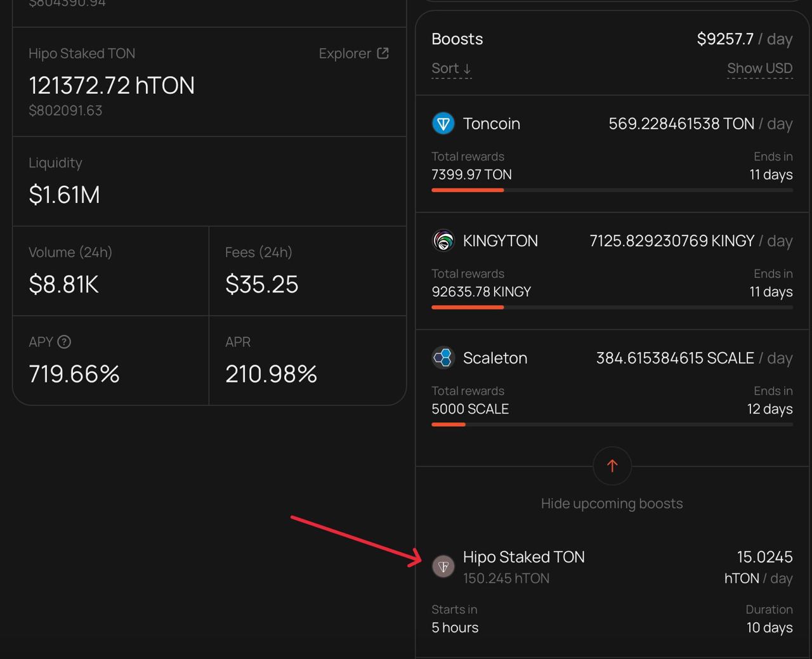This screenshot has height=659, width=812.
Task: Click the Liquidity label
Action: 55,163
